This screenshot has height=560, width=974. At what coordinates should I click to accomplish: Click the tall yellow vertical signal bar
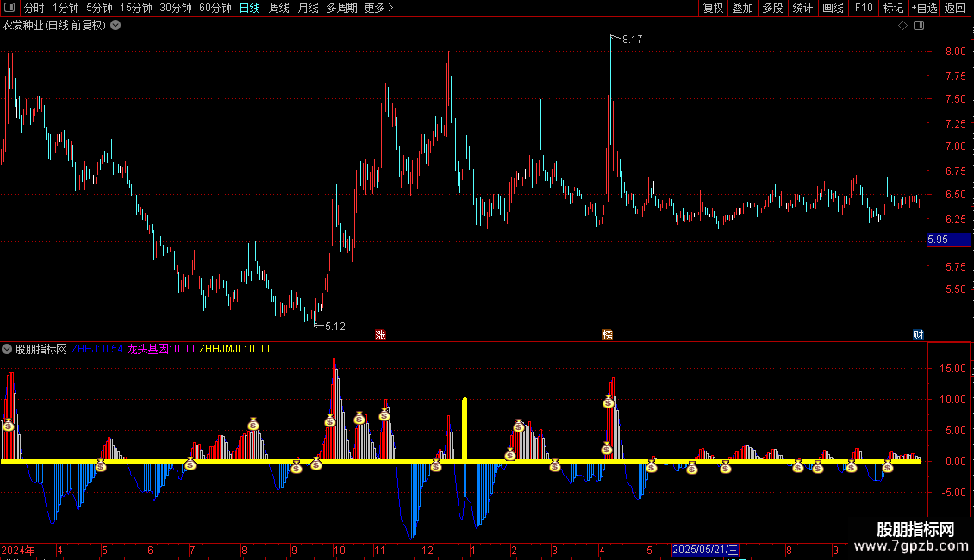(465, 429)
